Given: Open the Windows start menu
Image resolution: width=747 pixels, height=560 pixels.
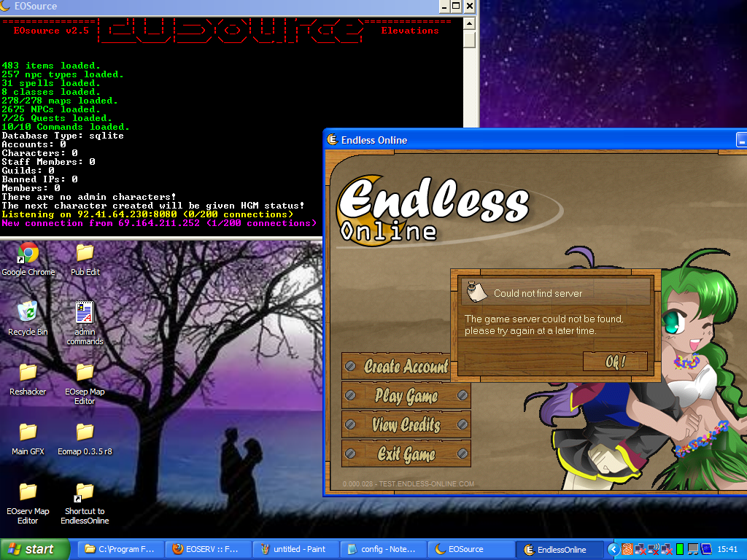Looking at the screenshot, I should (x=35, y=550).
